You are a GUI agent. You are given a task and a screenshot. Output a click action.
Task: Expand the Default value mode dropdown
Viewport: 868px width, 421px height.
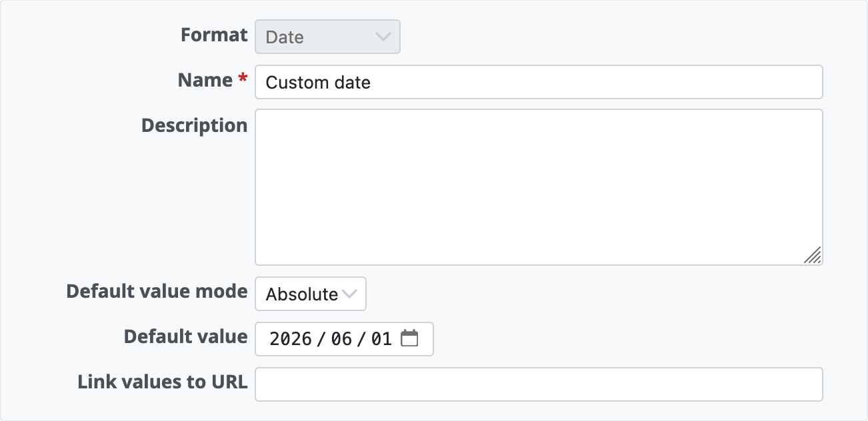coord(311,294)
